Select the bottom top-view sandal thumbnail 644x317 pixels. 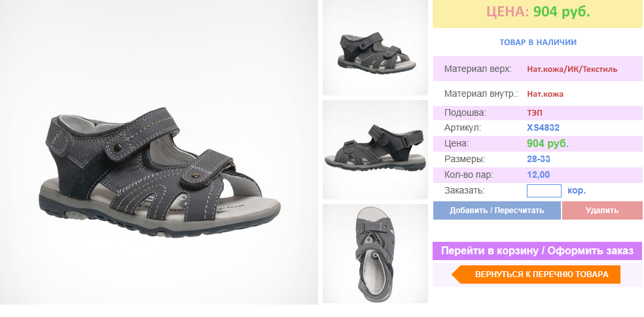375,254
